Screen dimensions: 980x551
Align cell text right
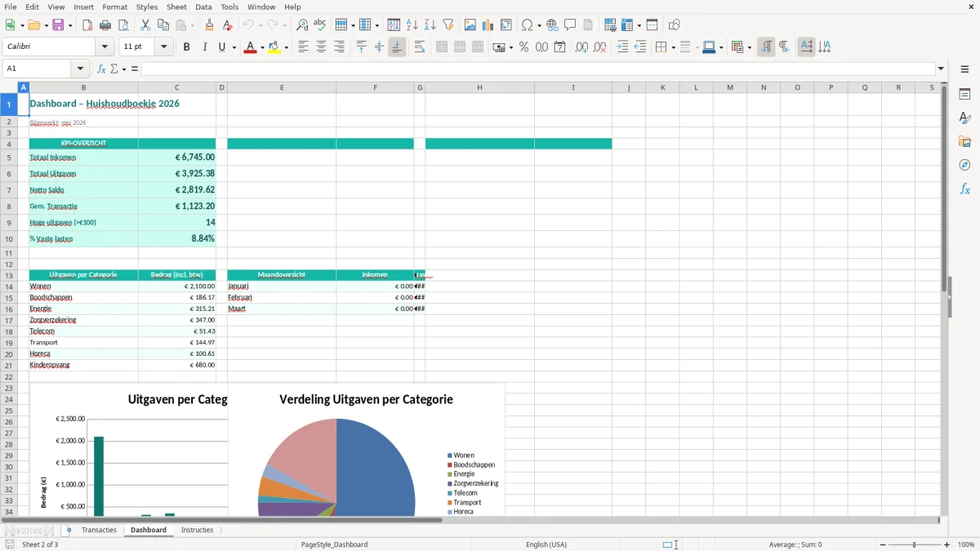[x=339, y=47]
